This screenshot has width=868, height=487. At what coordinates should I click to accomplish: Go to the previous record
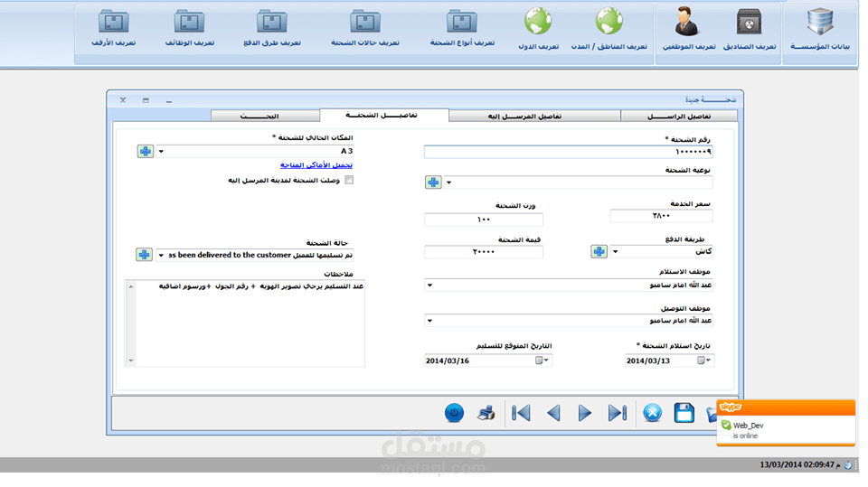pos(553,413)
